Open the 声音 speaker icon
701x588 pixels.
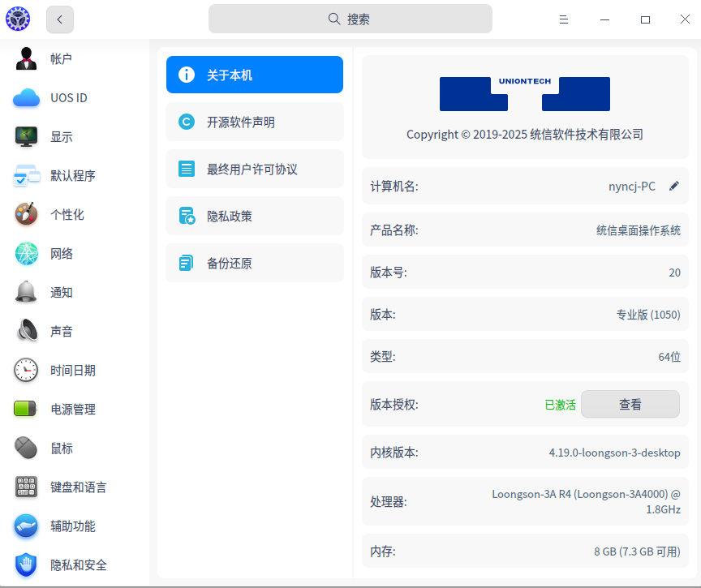27,331
